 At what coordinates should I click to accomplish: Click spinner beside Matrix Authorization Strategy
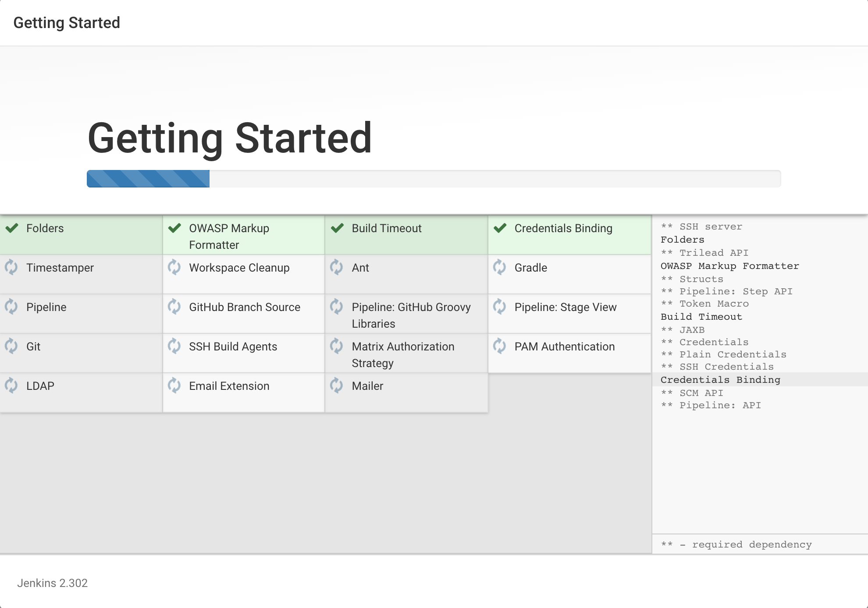(x=337, y=346)
